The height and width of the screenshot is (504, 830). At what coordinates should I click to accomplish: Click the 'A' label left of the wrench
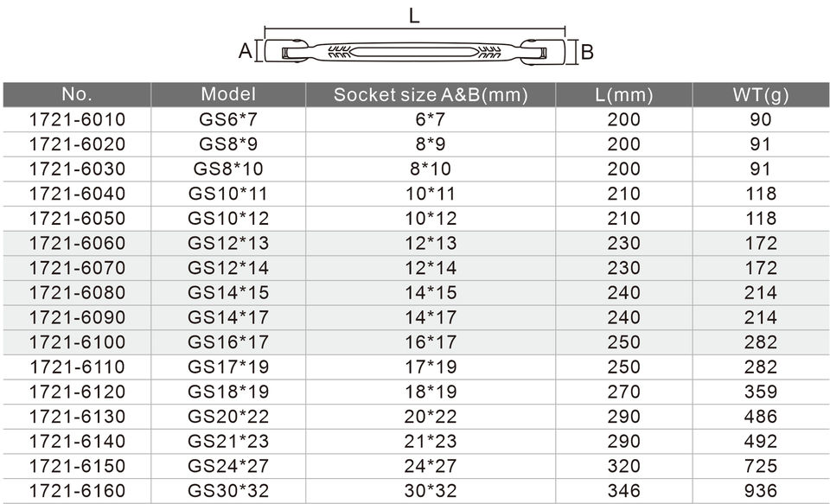[244, 52]
